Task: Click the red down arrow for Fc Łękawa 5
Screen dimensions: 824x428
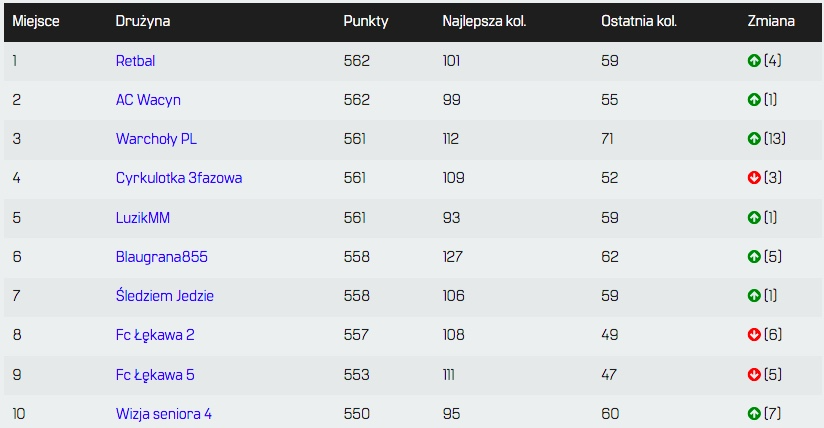Action: (754, 374)
